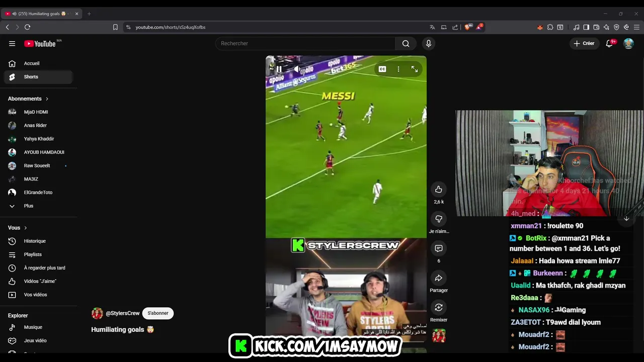Screen dimensions: 644x362
Task: Enter fullscreen on the Short
Action: coord(415,69)
